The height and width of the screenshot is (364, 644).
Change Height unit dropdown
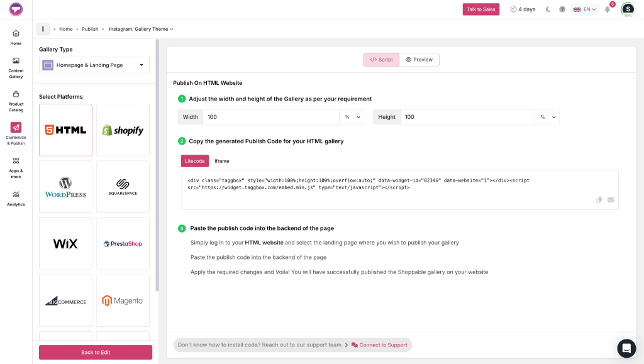point(548,117)
